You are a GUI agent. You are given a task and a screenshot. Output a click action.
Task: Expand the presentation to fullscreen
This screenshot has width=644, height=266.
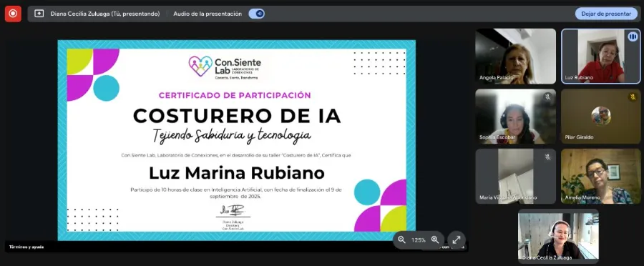(x=457, y=240)
